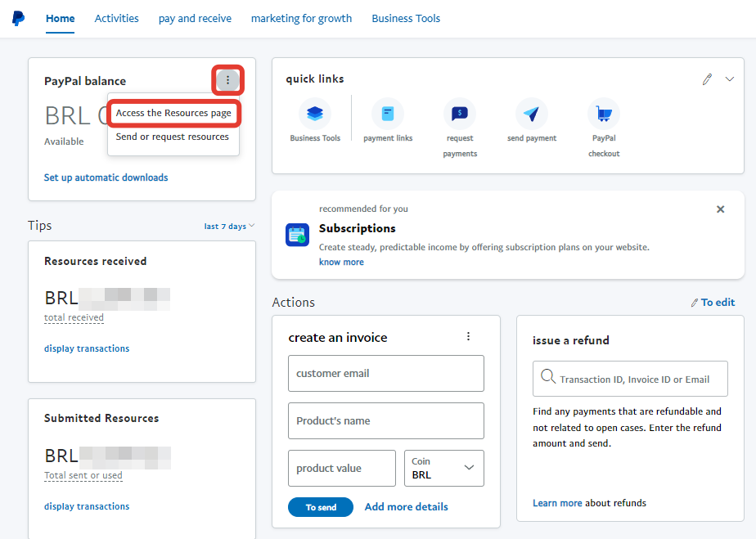Open the create an invoice options menu
The width and height of the screenshot is (756, 539).
(468, 336)
